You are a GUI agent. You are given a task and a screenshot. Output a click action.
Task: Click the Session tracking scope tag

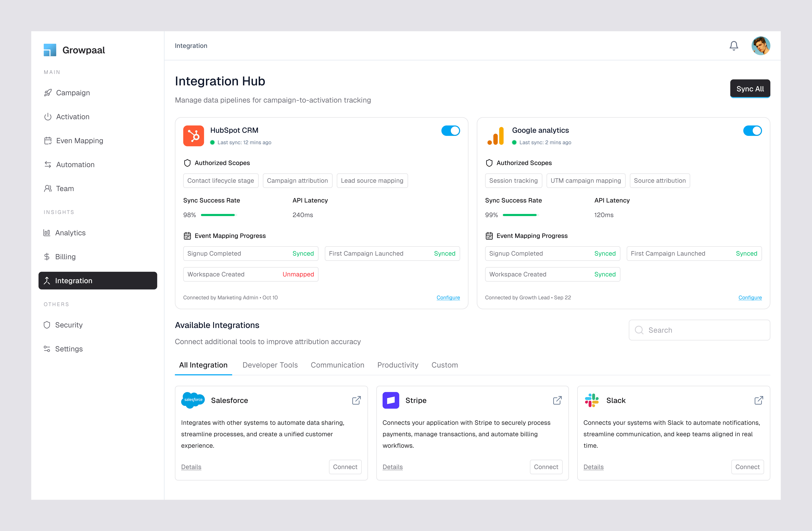513,181
